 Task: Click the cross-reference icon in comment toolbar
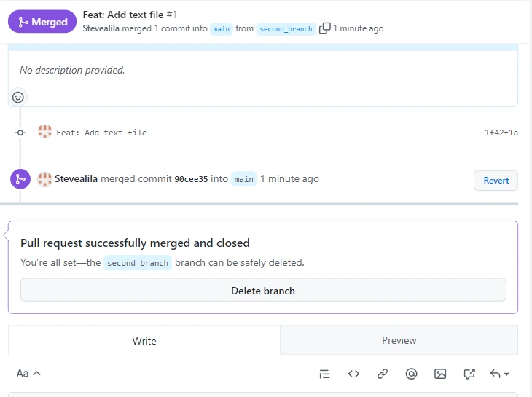469,374
